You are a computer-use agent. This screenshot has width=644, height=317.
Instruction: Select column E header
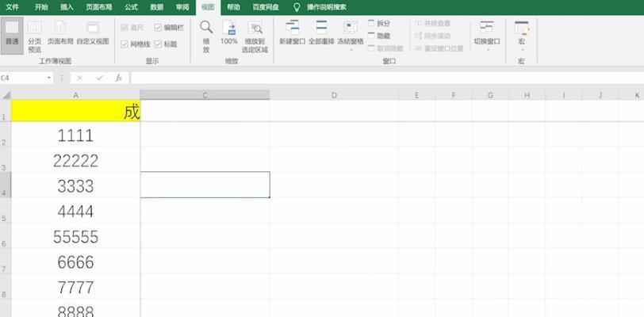(416, 95)
